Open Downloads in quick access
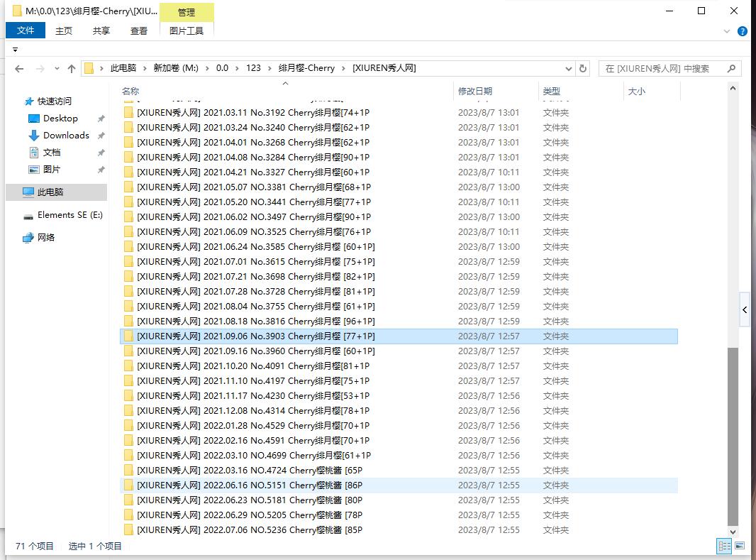 click(66, 135)
